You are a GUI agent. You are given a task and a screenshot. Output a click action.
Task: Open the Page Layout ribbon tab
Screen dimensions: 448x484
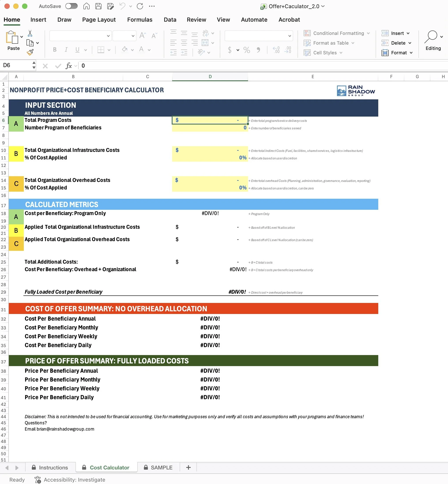99,20
